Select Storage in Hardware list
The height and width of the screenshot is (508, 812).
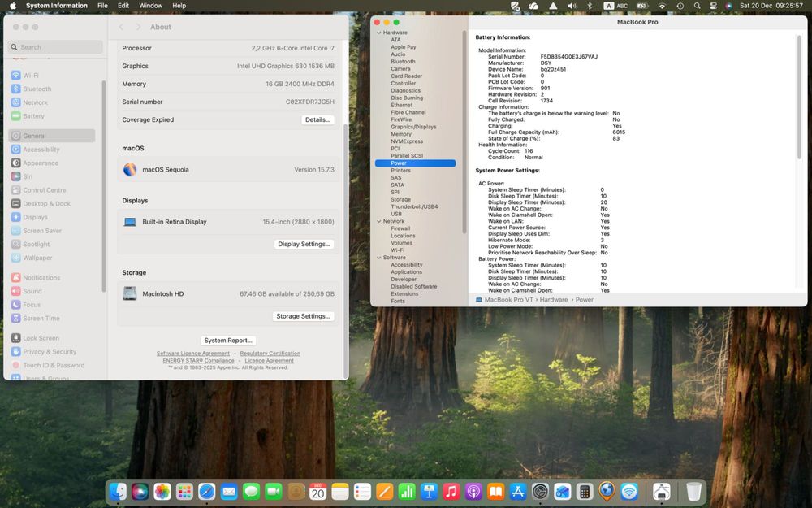[x=400, y=200]
